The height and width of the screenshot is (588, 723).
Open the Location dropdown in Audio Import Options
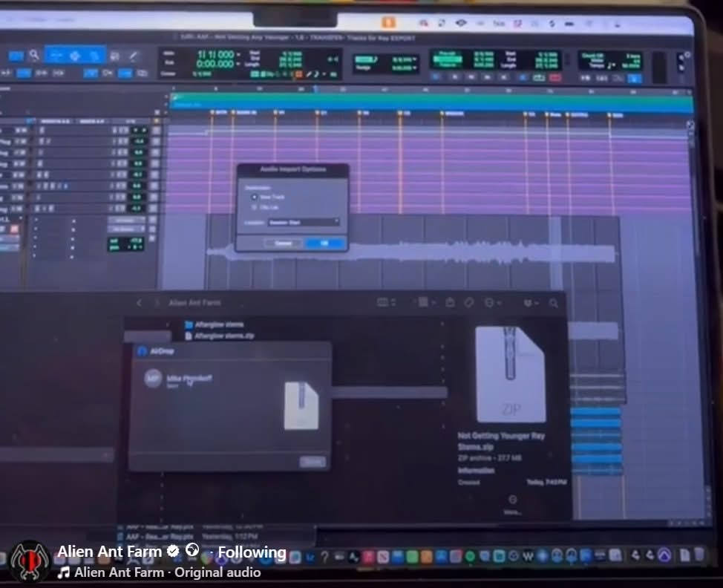click(x=304, y=222)
